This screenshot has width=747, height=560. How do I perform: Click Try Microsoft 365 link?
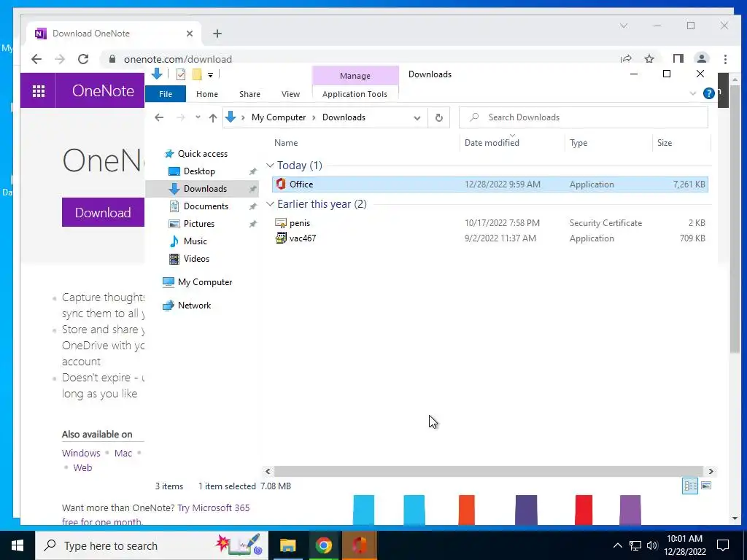(214, 507)
